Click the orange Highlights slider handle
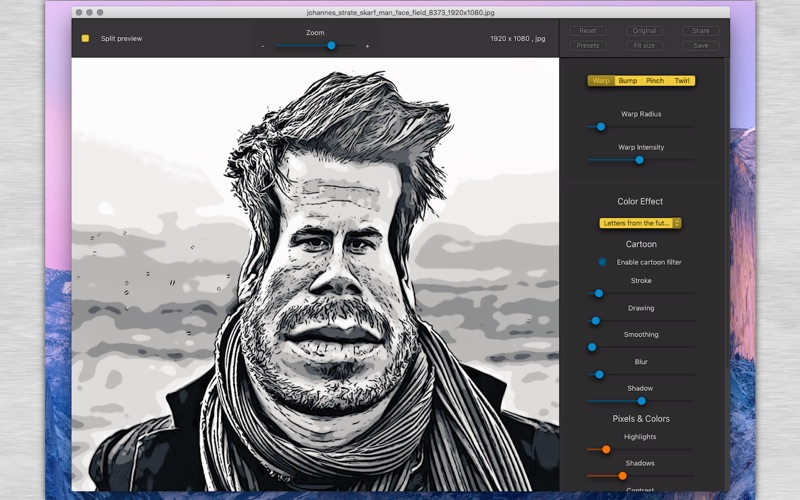Image resolution: width=800 pixels, height=500 pixels. (606, 450)
